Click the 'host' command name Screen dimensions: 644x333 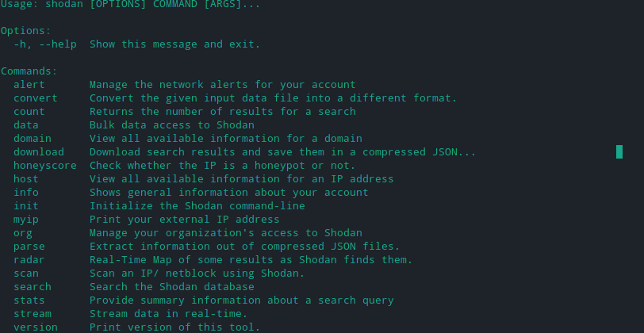pyautogui.click(x=26, y=179)
